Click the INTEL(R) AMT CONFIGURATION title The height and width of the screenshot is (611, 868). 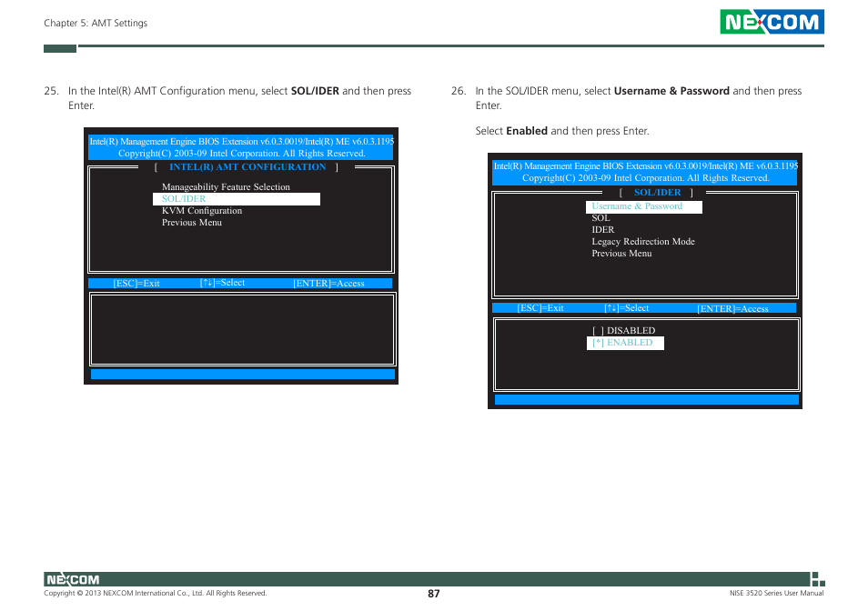(x=247, y=167)
